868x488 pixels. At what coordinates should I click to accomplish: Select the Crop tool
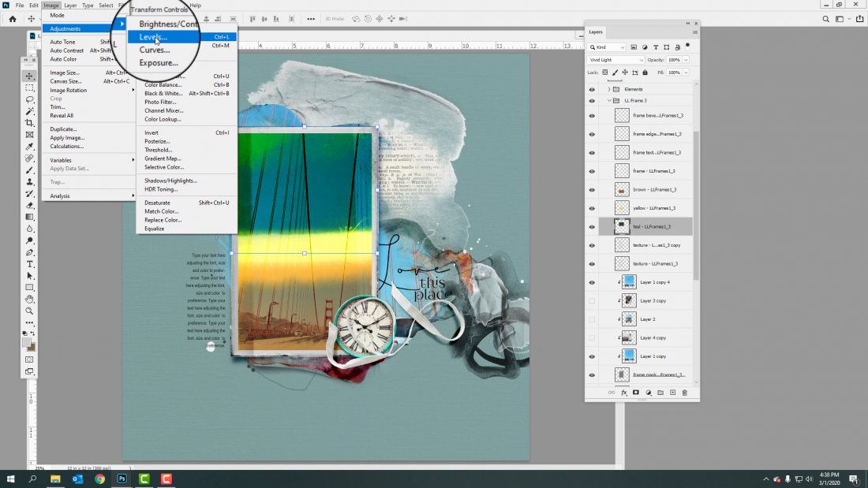click(x=29, y=123)
